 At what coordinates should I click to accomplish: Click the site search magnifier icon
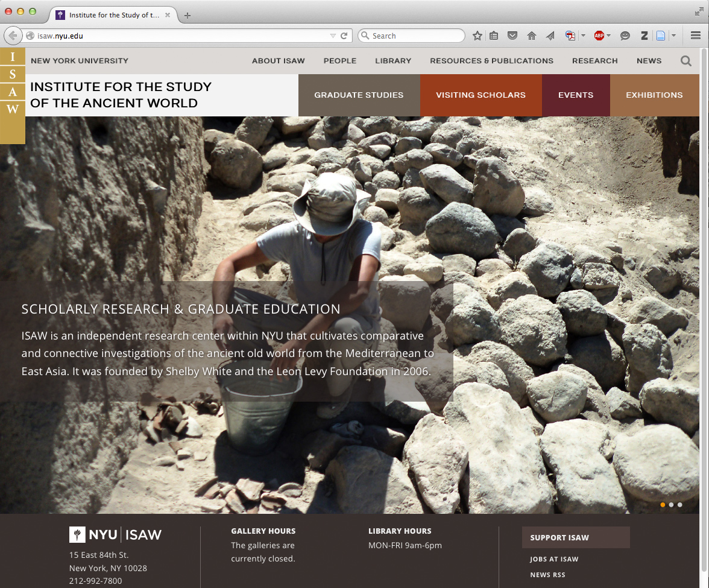[x=686, y=61]
